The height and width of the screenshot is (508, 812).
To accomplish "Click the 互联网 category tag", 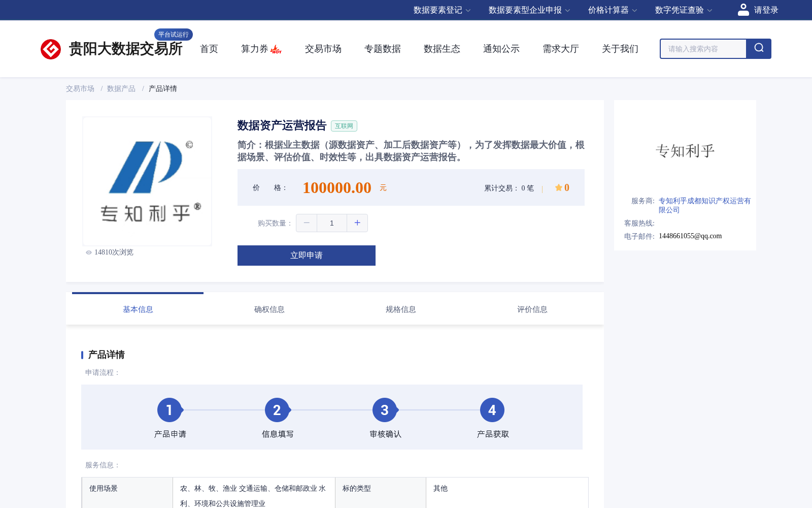I will (x=344, y=126).
